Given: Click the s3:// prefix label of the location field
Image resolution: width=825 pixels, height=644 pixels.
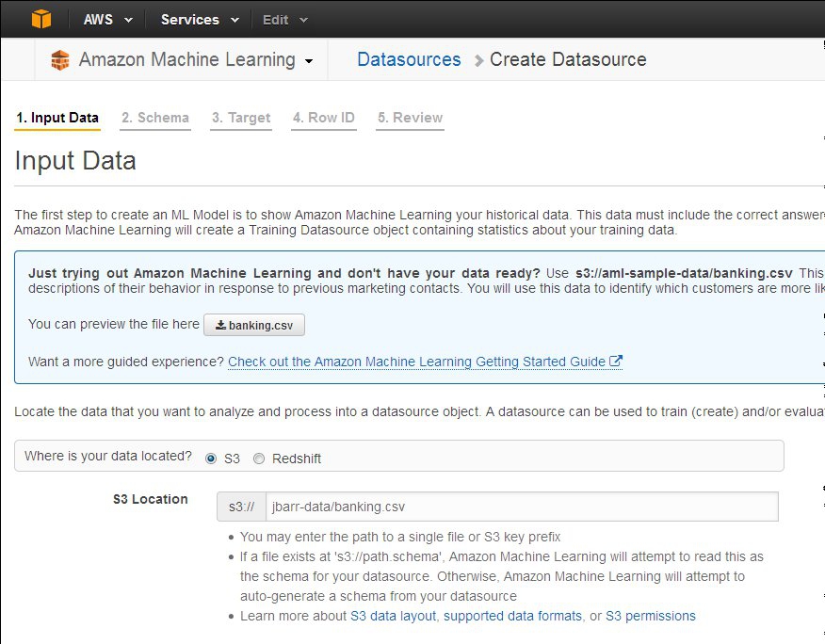Looking at the screenshot, I should click(241, 507).
